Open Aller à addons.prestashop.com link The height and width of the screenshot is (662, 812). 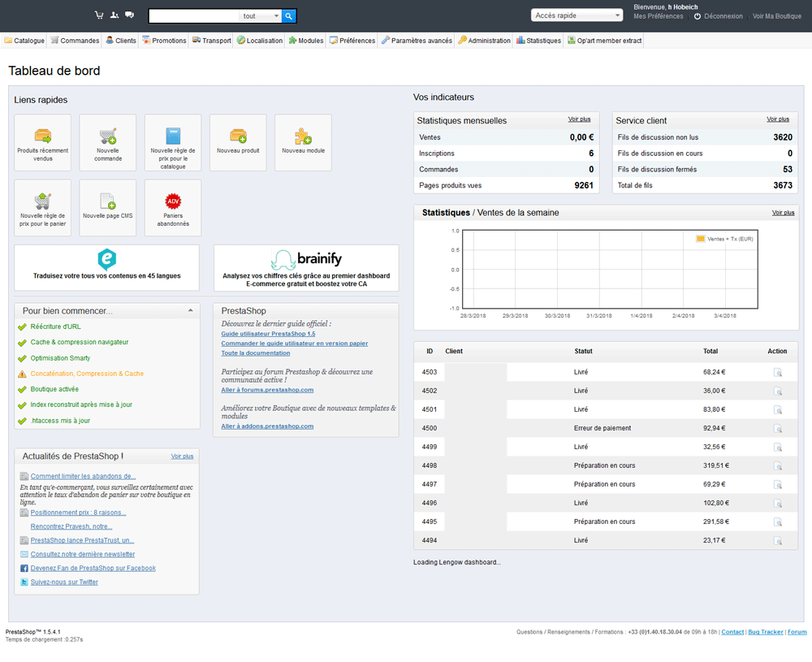pos(267,426)
